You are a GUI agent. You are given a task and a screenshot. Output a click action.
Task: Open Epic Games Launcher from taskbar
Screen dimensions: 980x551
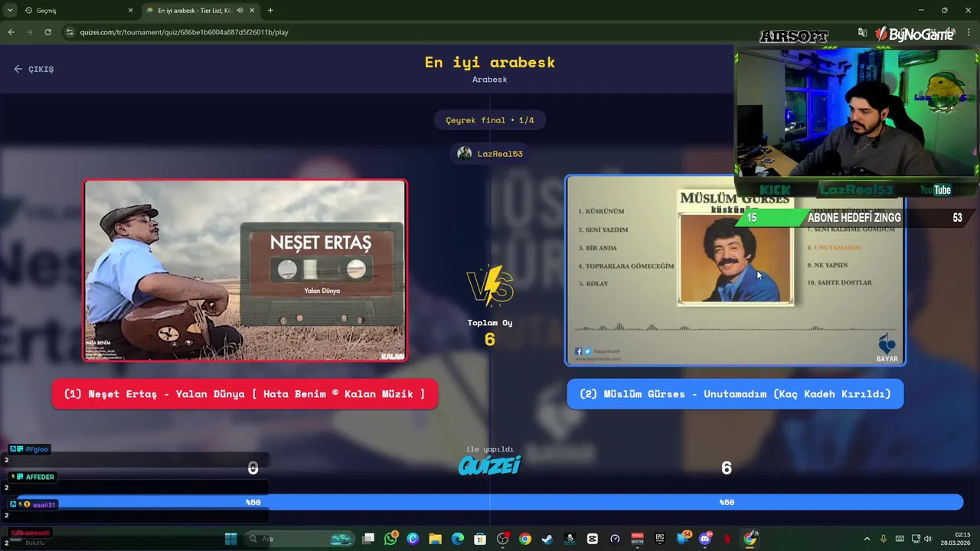tap(660, 539)
